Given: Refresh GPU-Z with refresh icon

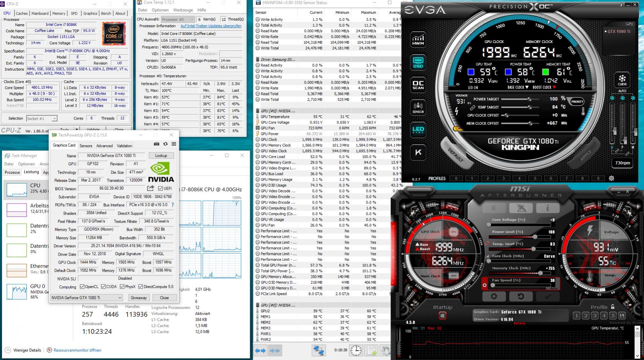Looking at the screenshot, I should 165,144.
